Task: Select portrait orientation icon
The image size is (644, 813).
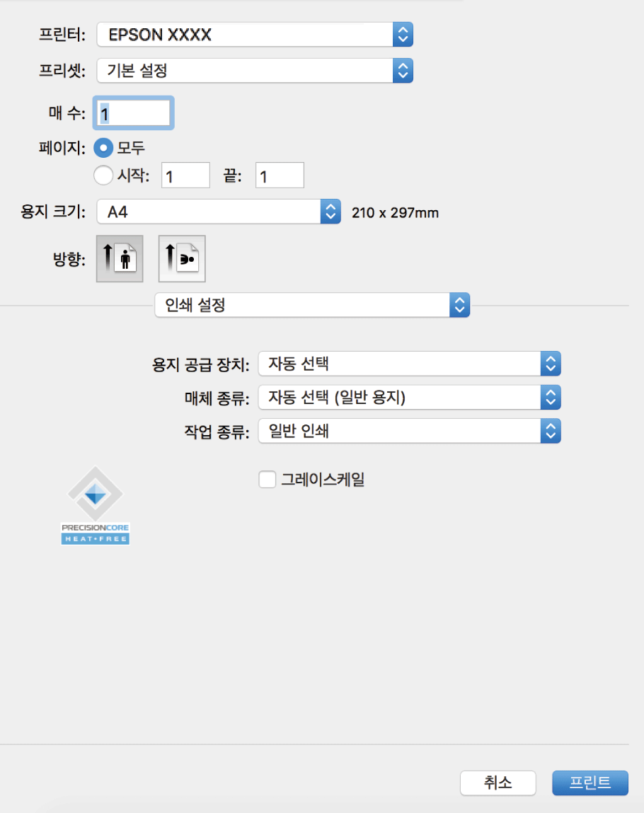Action: coord(119,259)
